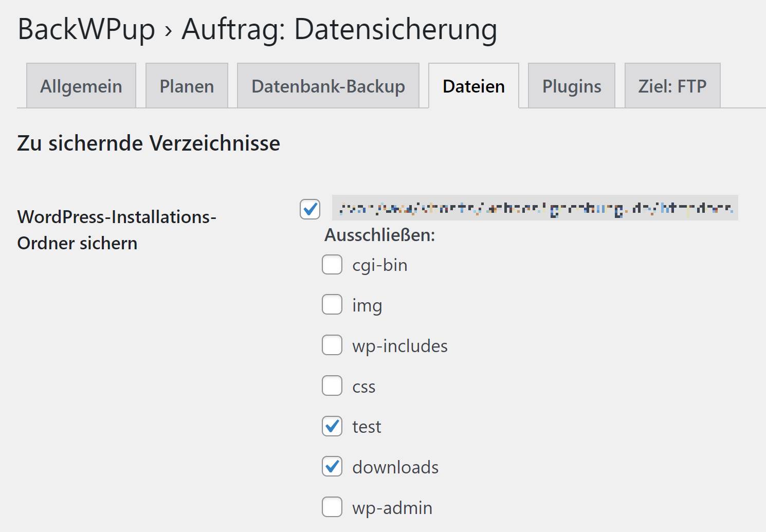Uncheck WordPress installation folder backup checkbox
766x532 pixels.
coord(310,209)
